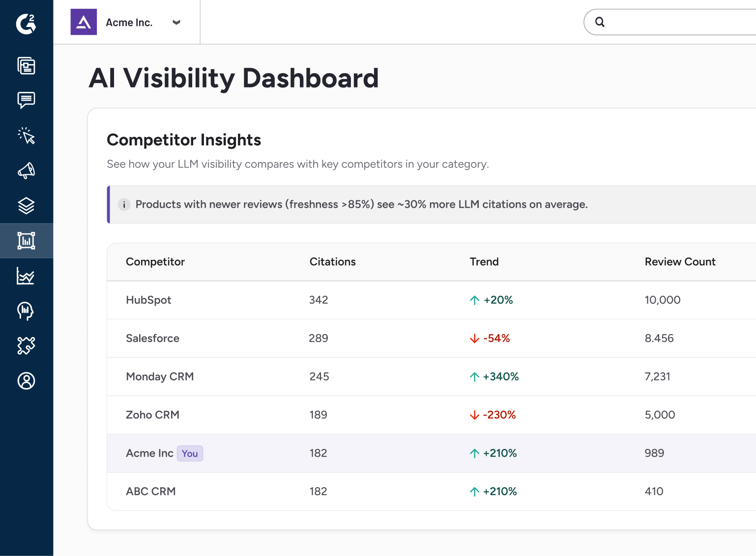Click the You badge beside Acme Inc
This screenshot has height=556, width=756.
point(190,453)
